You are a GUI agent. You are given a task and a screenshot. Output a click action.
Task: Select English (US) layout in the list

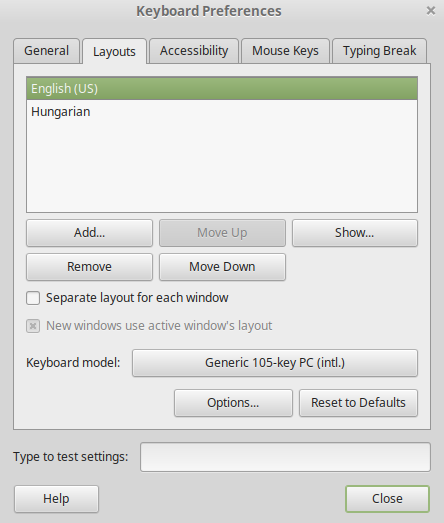(222, 89)
